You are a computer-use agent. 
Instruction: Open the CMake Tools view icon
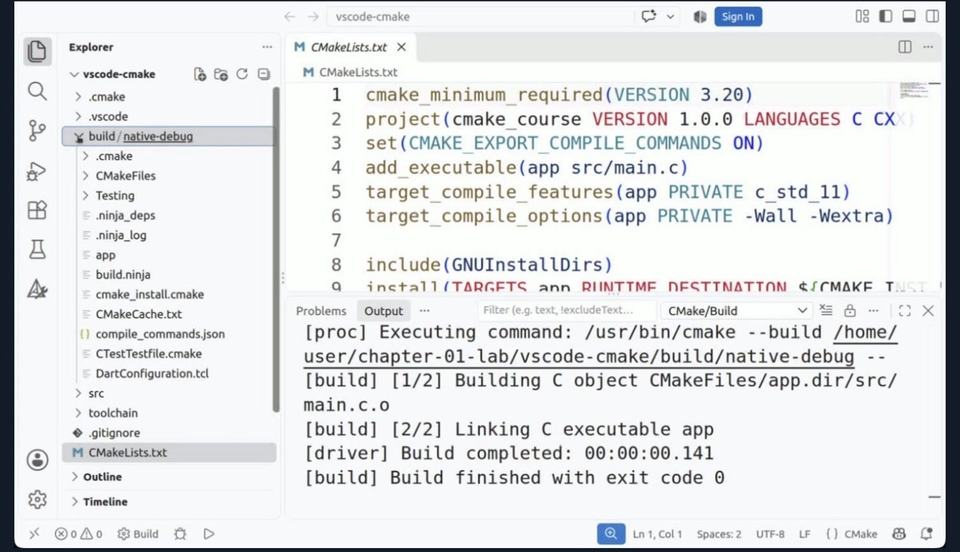37,289
